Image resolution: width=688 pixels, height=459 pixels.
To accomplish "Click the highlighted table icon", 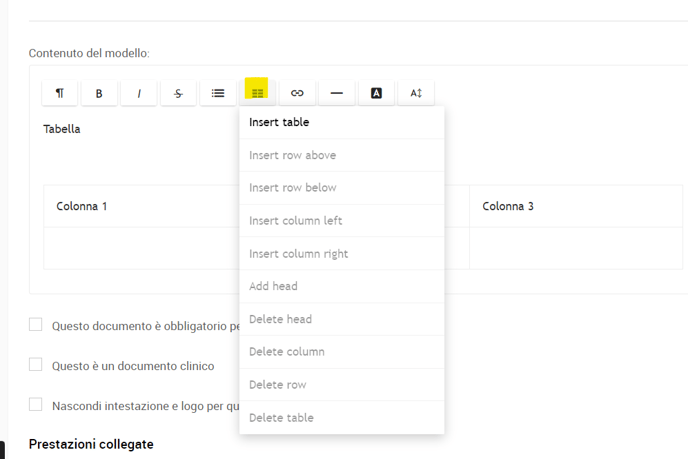I will pos(257,93).
